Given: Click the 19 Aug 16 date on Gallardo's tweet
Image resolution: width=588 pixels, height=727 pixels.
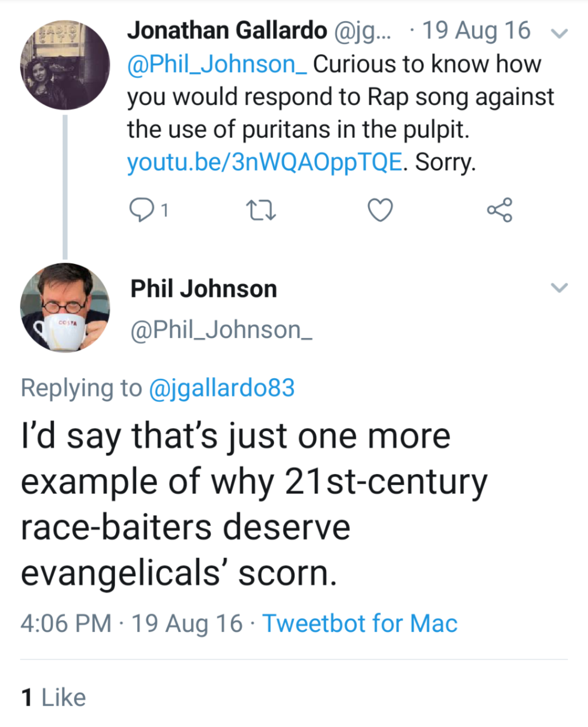Looking at the screenshot, I should point(476,31).
